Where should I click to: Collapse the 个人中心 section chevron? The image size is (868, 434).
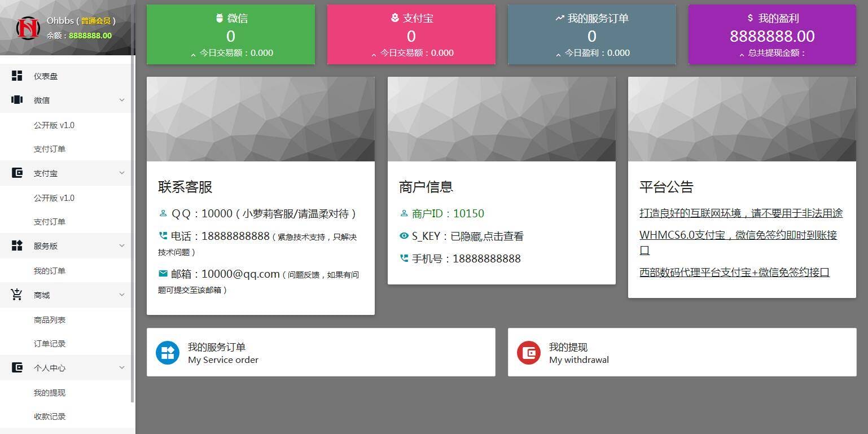pyautogui.click(x=122, y=367)
